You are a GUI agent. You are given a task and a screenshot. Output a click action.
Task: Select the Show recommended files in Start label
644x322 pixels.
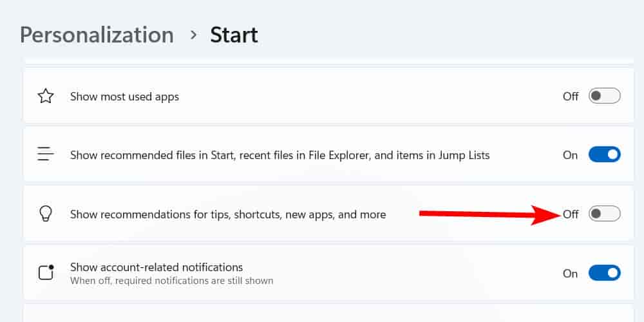[279, 156]
